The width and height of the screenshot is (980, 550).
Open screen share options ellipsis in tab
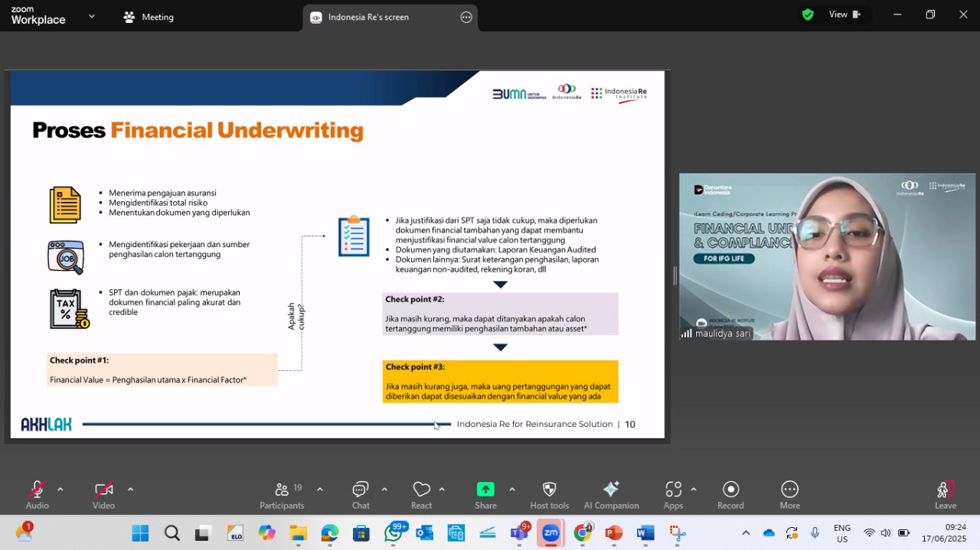[466, 17]
